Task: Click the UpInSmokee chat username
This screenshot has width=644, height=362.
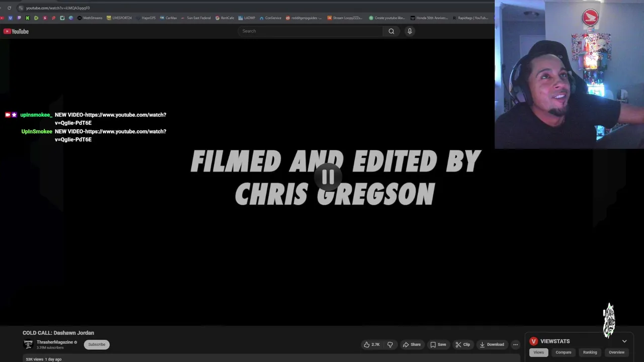Action: point(37,132)
